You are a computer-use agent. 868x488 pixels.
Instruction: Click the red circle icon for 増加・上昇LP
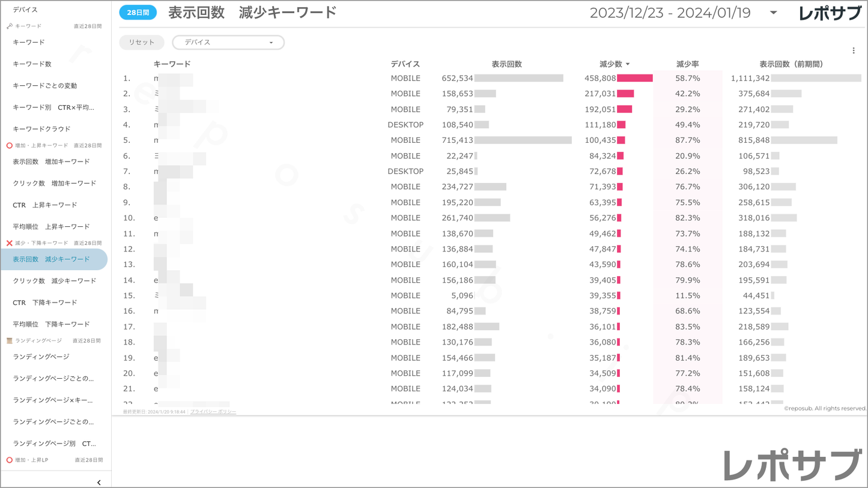(x=10, y=460)
